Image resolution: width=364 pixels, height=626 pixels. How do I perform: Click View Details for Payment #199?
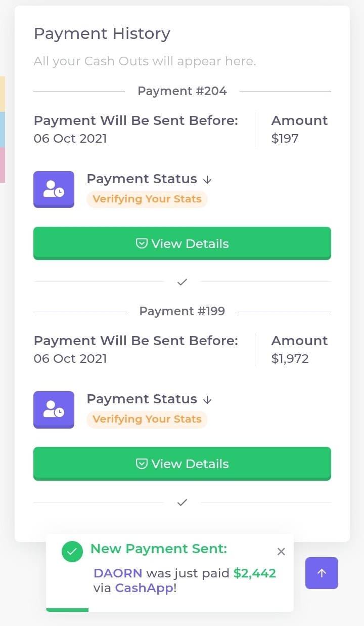(182, 464)
